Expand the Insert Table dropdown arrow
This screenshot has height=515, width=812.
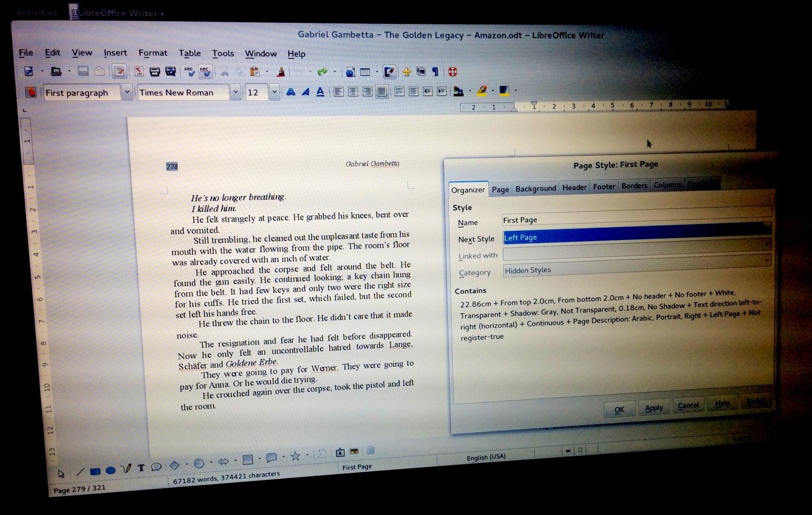[377, 72]
